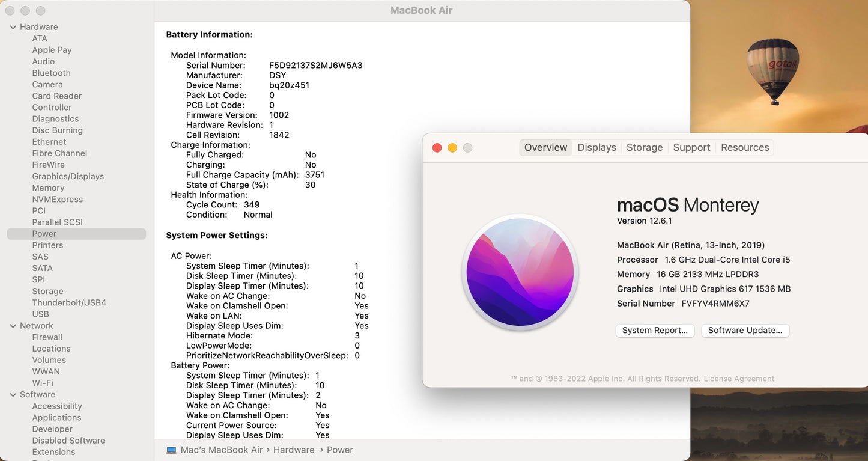The width and height of the screenshot is (868, 461).
Task: Click Power in the bottom path bar
Action: pos(340,450)
